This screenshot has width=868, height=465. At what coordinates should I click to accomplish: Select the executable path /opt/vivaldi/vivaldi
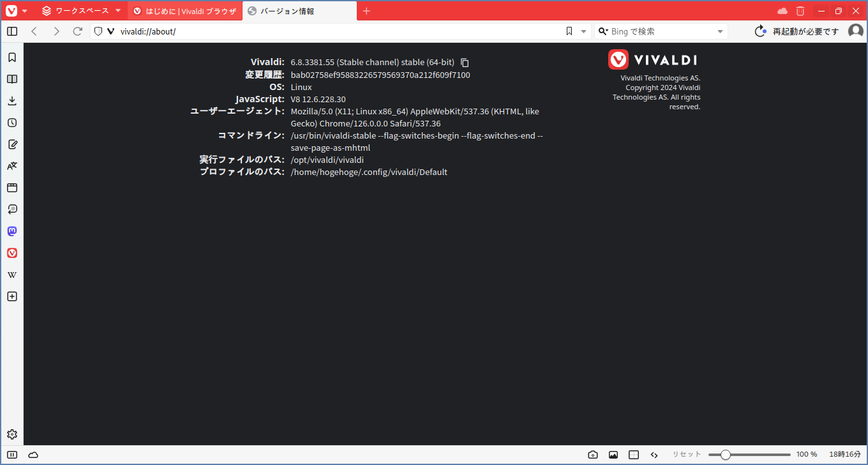327,160
